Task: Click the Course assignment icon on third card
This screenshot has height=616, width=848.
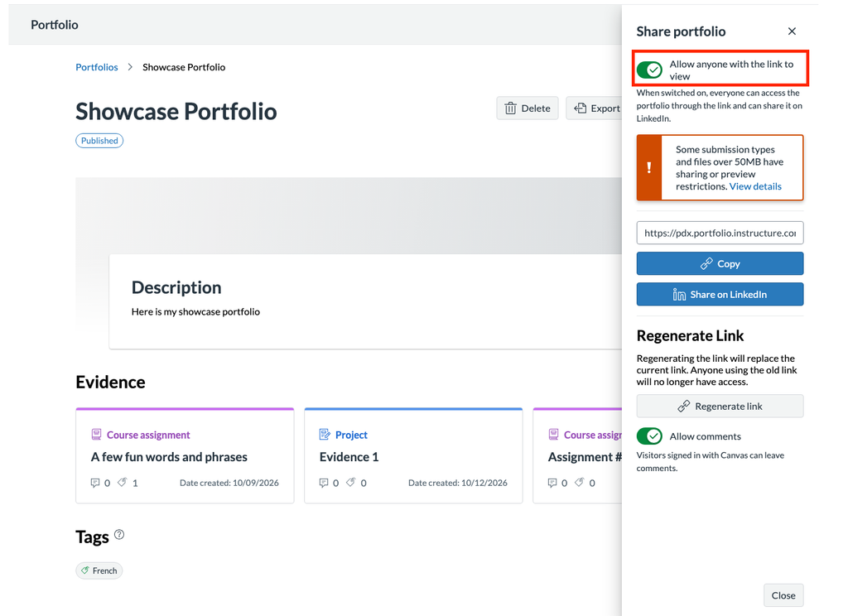Action: coord(553,435)
